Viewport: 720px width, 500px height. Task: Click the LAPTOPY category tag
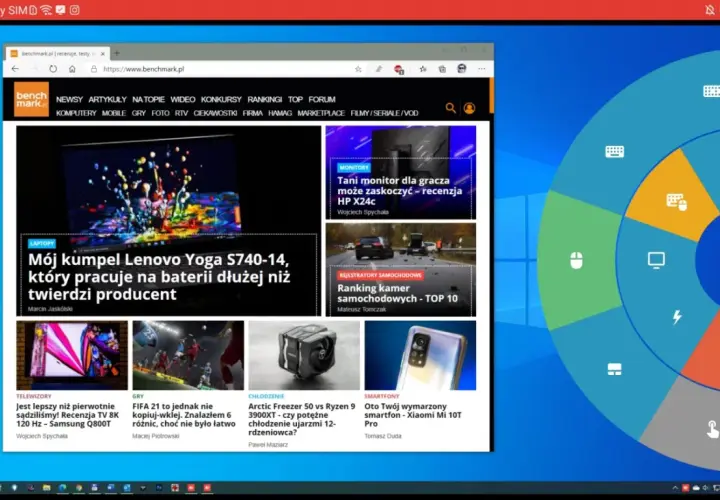click(x=42, y=243)
